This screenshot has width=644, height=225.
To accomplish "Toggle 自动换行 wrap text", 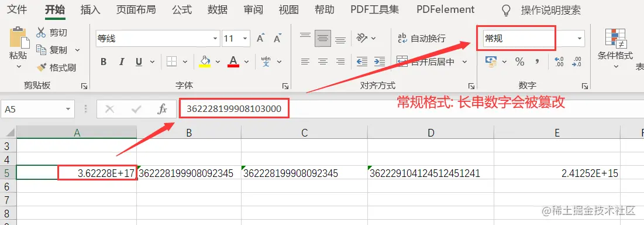I will [x=422, y=39].
